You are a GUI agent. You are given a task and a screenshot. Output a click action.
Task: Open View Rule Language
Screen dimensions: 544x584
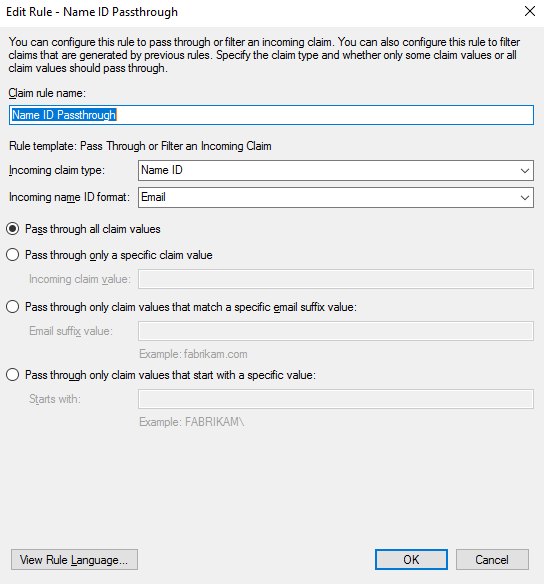pyautogui.click(x=74, y=559)
